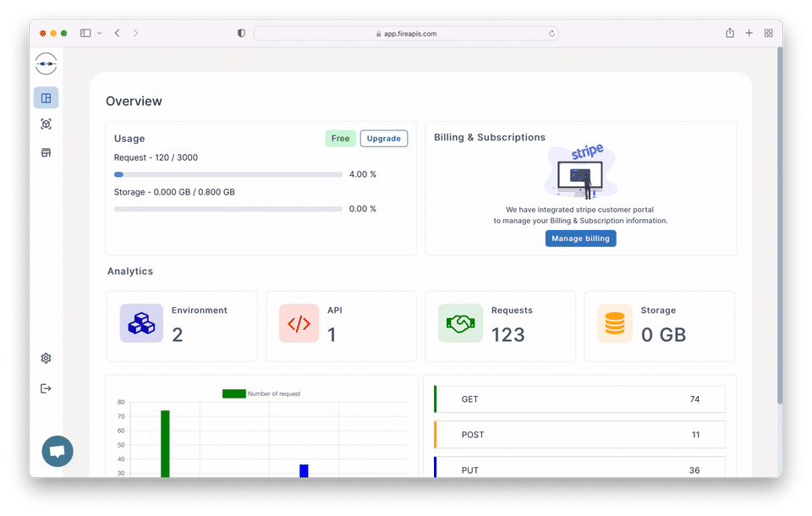Click the Environment count 2
This screenshot has width=812, height=516.
point(178,335)
